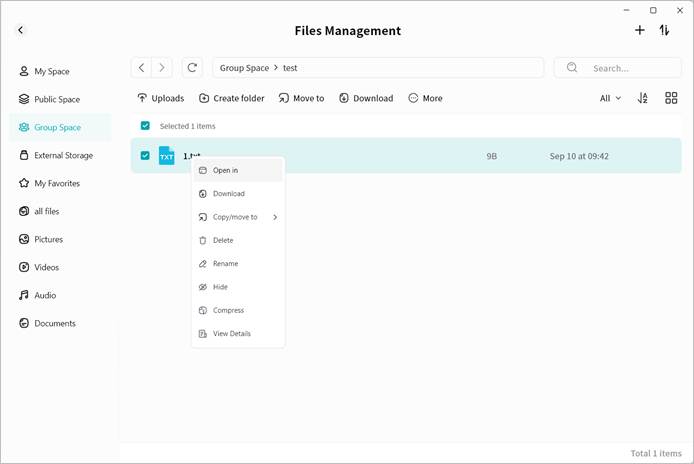Switch to grid view layout

click(671, 98)
